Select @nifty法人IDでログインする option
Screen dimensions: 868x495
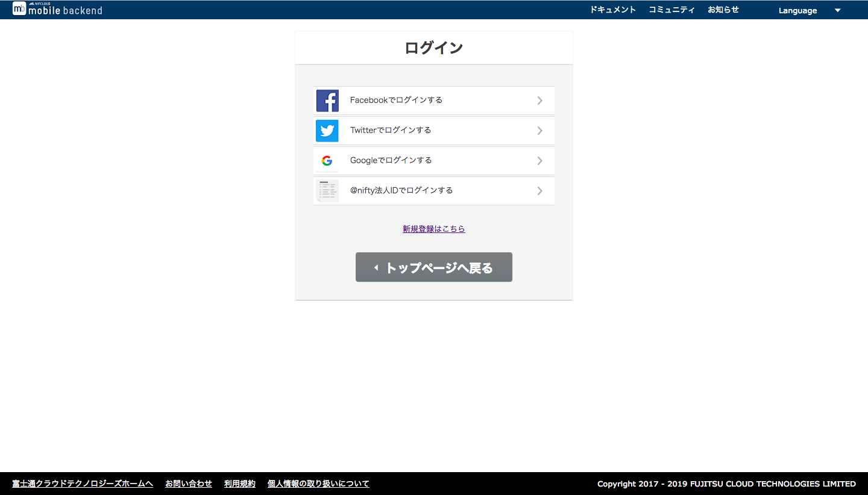pos(401,190)
